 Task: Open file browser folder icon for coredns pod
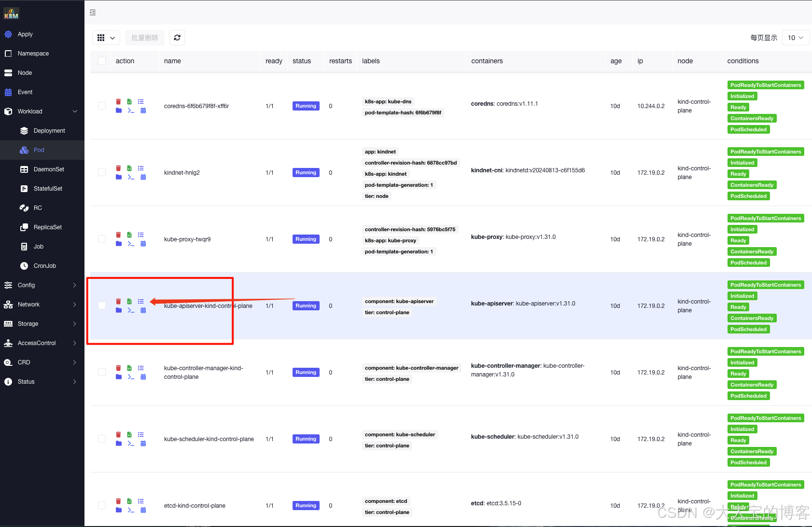119,111
